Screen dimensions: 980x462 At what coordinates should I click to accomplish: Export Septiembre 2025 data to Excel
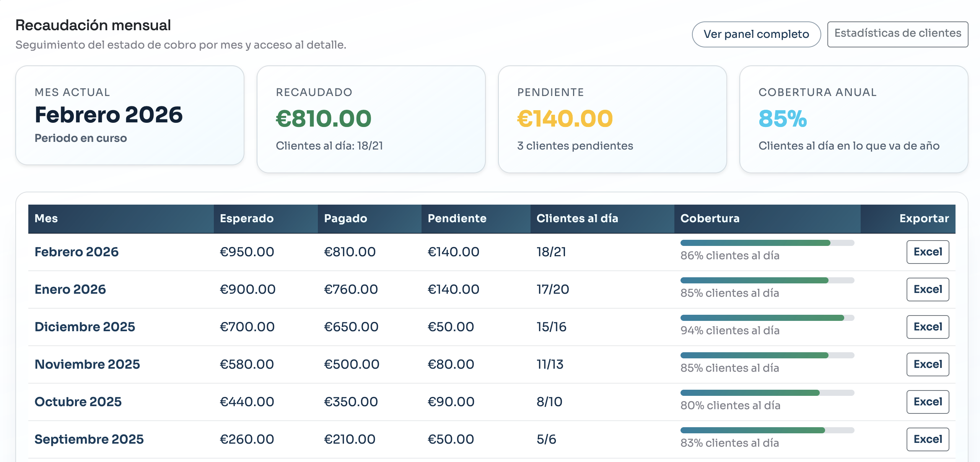pos(928,439)
